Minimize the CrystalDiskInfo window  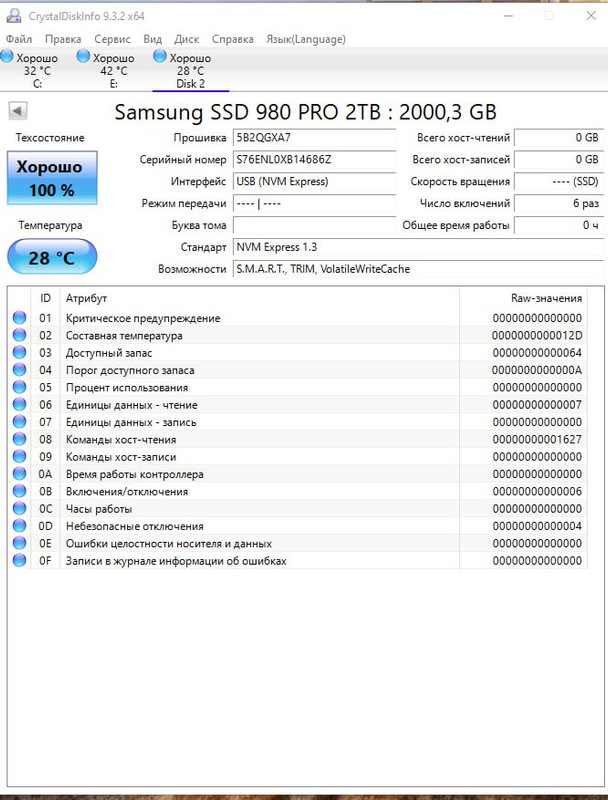tap(508, 16)
